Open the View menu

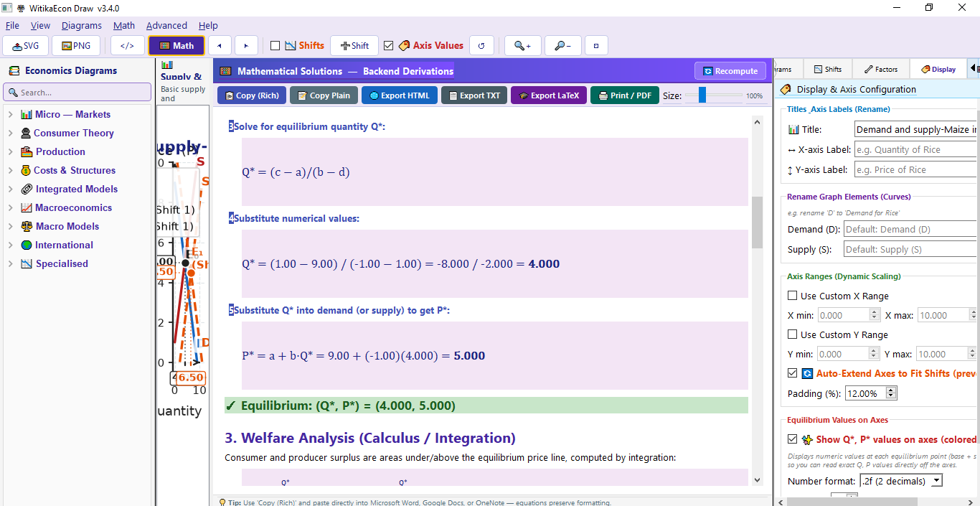[x=40, y=25]
